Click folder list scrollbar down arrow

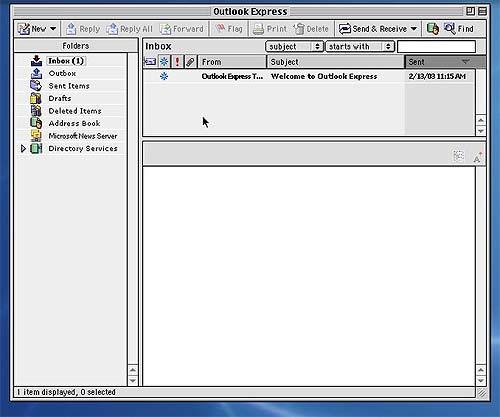pos(133,380)
